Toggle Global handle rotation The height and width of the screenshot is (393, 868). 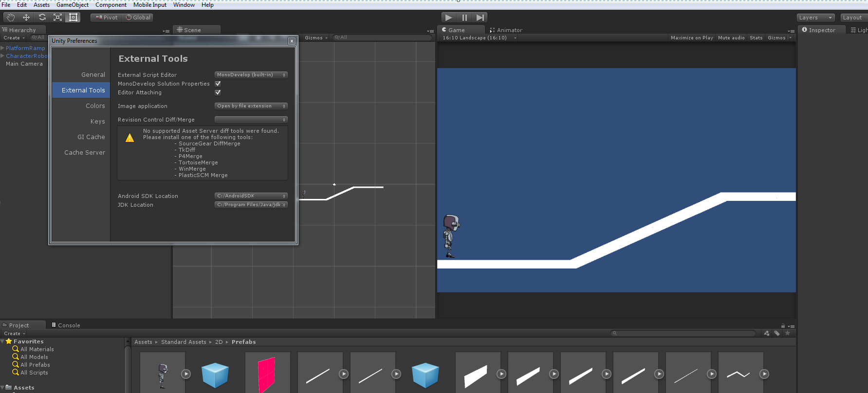pyautogui.click(x=138, y=18)
